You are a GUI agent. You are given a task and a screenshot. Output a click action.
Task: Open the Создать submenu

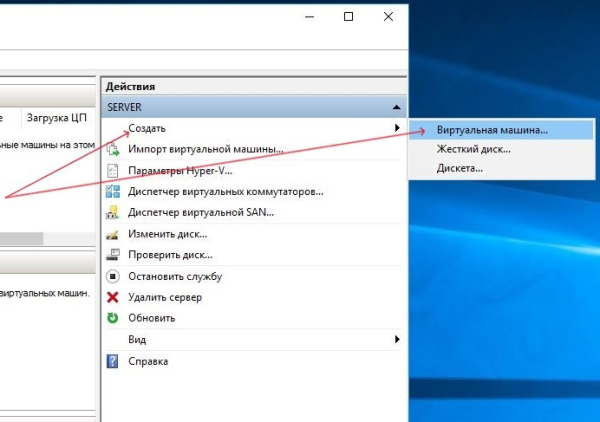[253, 128]
